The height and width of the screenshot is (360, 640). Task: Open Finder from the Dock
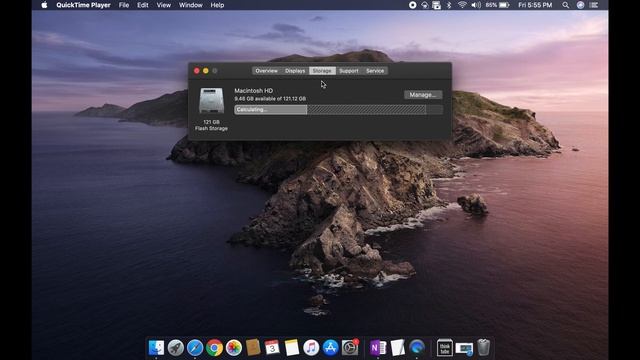coord(156,348)
